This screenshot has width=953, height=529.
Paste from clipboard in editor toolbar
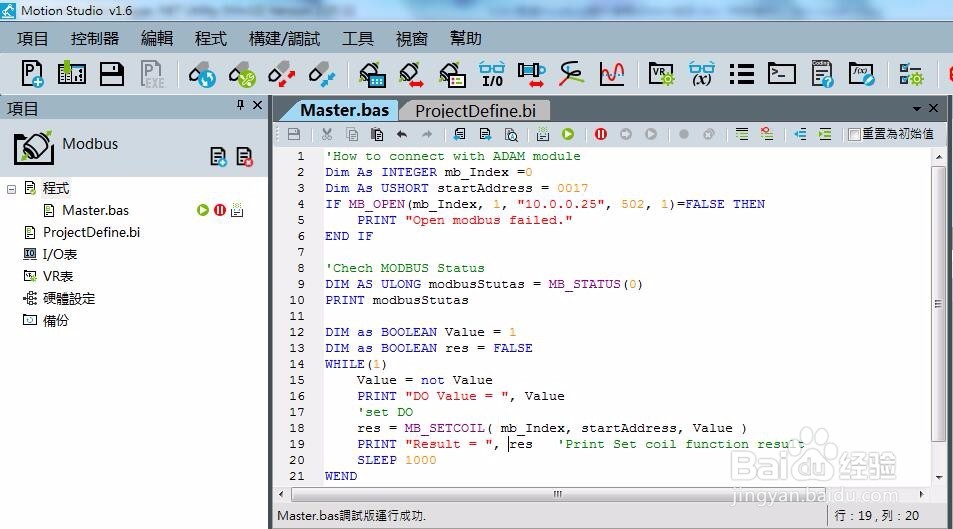coord(377,134)
